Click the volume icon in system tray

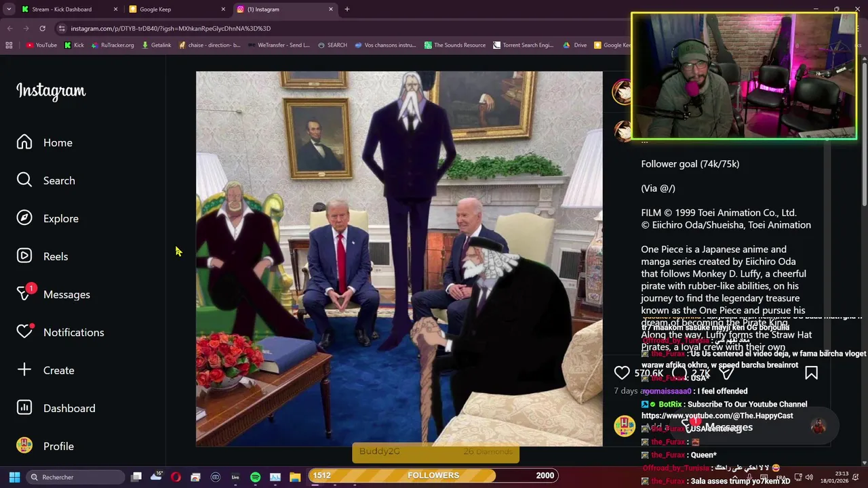pyautogui.click(x=809, y=477)
